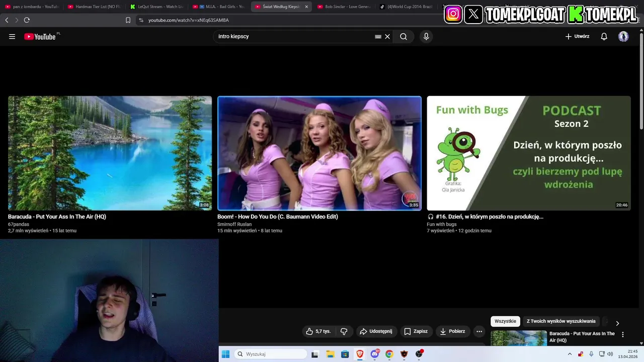Image resolution: width=644 pixels, height=362 pixels.
Task: Open the Smirnoff Ruslan channel
Action: pyautogui.click(x=234, y=224)
